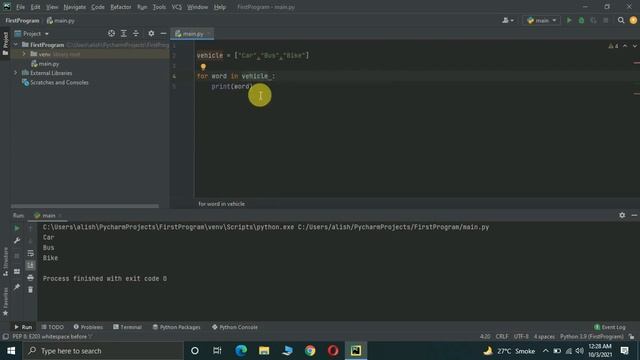
Task: Open Project panel settings gear
Action: pyautogui.click(x=151, y=33)
